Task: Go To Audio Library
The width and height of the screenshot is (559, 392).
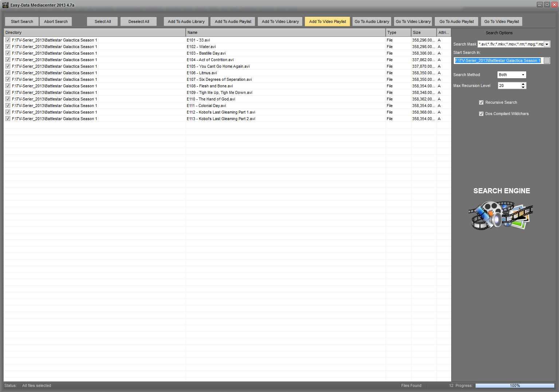Action: point(372,21)
